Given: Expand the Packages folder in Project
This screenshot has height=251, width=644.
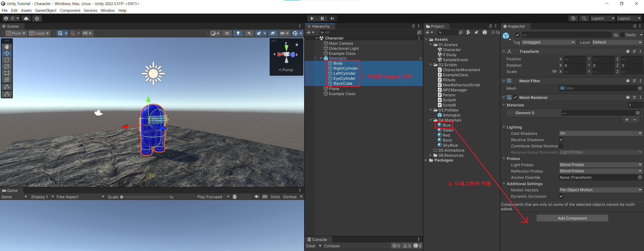Looking at the screenshot, I should (426, 160).
